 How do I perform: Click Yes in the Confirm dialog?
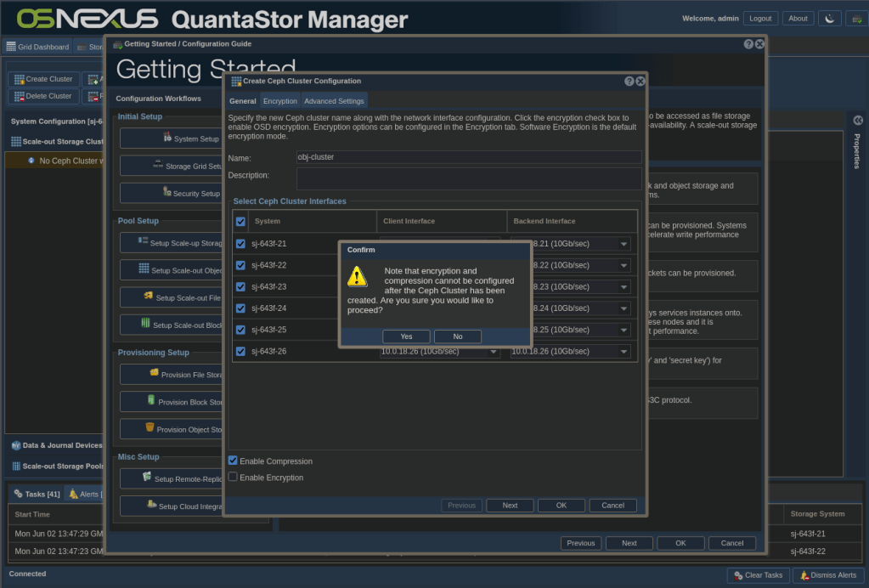click(406, 336)
